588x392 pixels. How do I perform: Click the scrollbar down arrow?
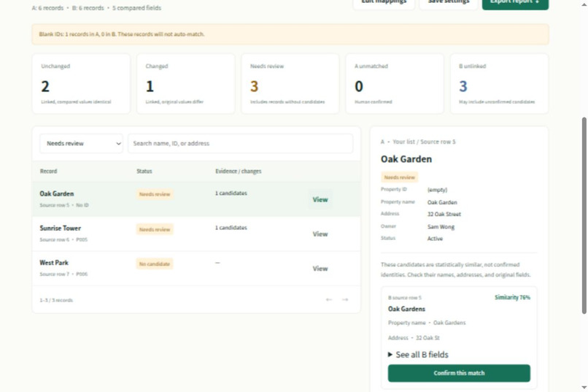(584, 388)
